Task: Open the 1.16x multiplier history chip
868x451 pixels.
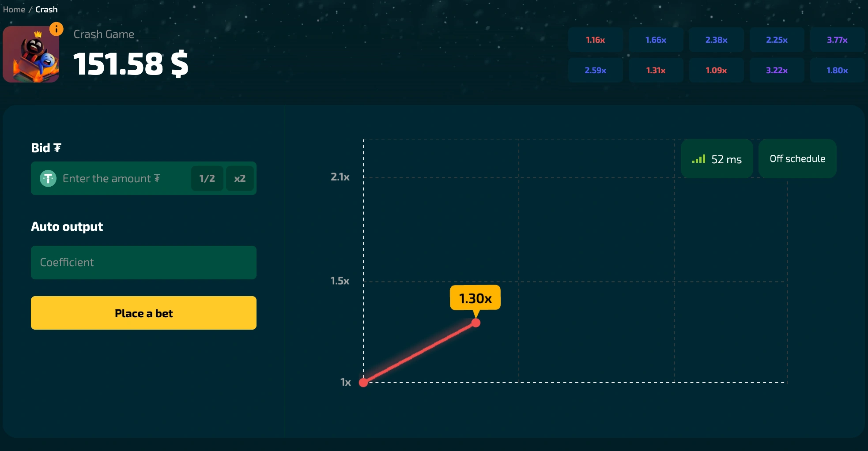Action: (595, 40)
